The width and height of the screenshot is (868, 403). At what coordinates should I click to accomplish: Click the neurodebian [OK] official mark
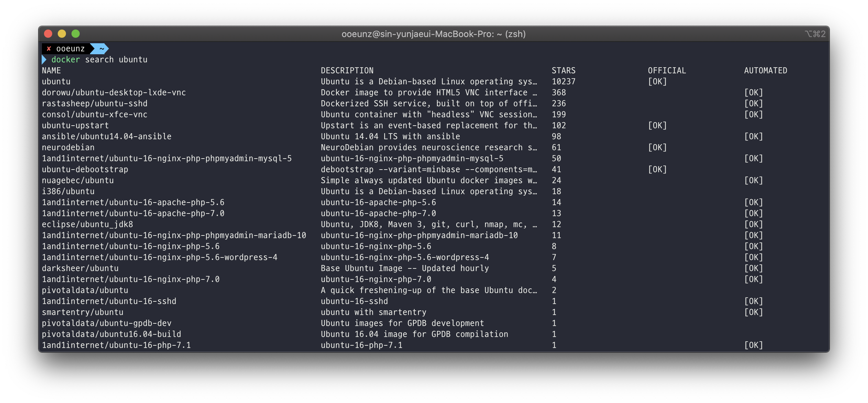point(657,148)
